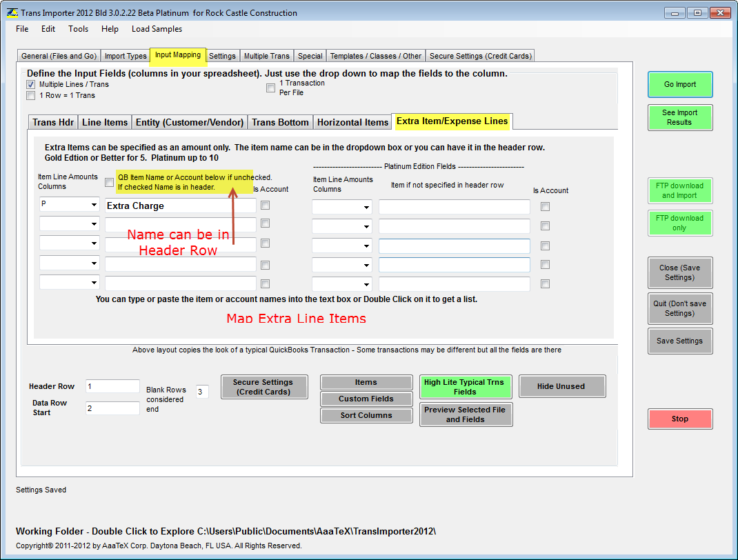738x560 pixels.
Task: Open the Help menu
Action: (110, 29)
